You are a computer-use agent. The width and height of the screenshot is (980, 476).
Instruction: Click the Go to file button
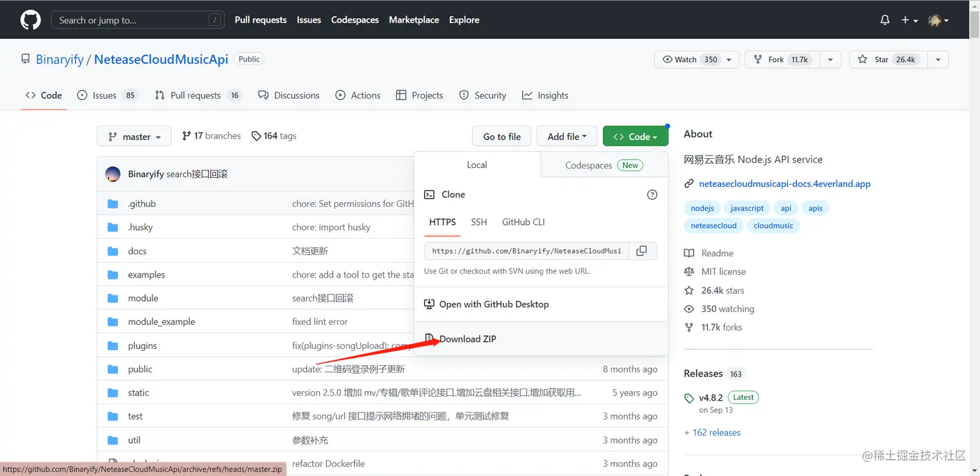(x=502, y=136)
